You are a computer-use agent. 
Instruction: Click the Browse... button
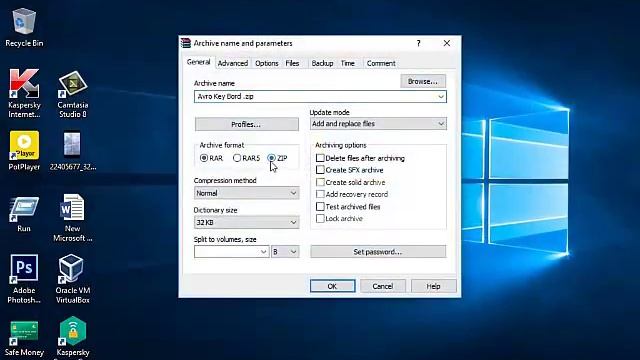pyautogui.click(x=423, y=81)
